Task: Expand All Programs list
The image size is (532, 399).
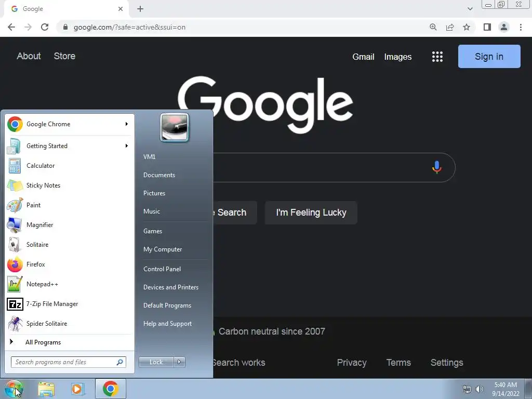Action: pyautogui.click(x=69, y=342)
